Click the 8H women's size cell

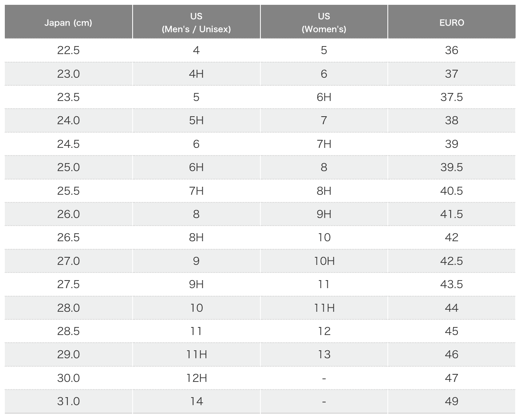pos(324,191)
